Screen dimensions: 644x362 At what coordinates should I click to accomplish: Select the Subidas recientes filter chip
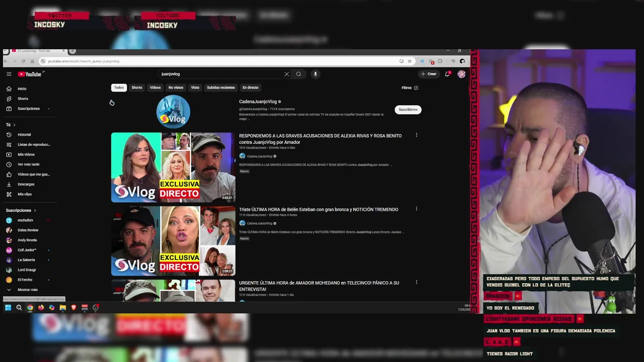point(221,87)
